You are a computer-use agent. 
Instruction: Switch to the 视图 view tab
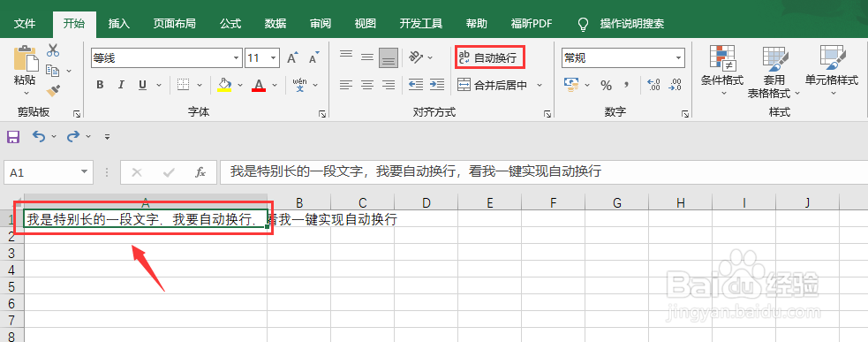(365, 24)
